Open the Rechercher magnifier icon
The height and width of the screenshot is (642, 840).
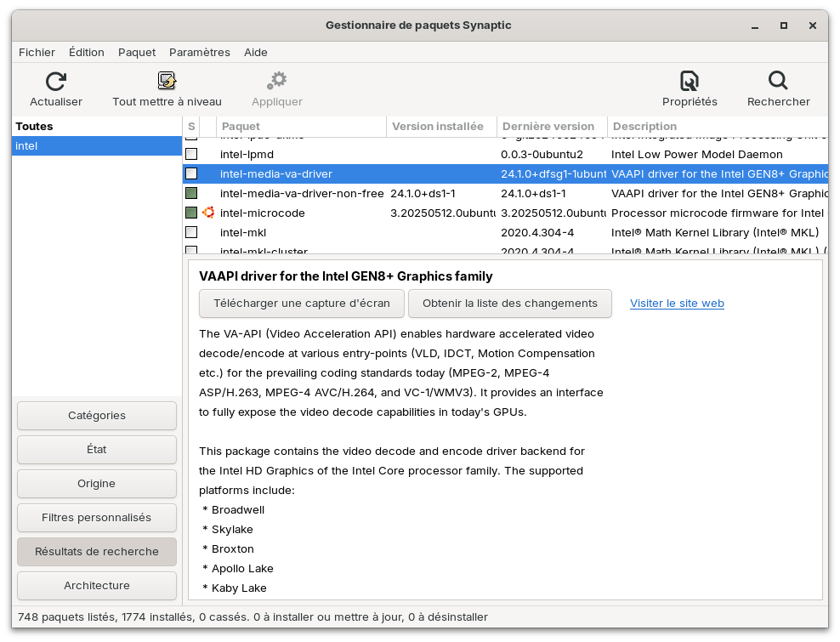778,82
